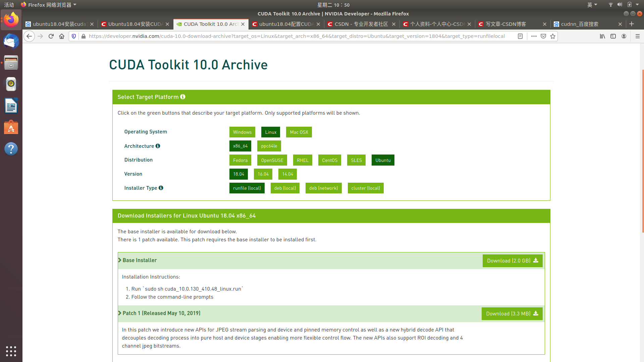Download the 3.3 MB Patch 1
Viewport: 644px width, 362px height.
(512, 313)
